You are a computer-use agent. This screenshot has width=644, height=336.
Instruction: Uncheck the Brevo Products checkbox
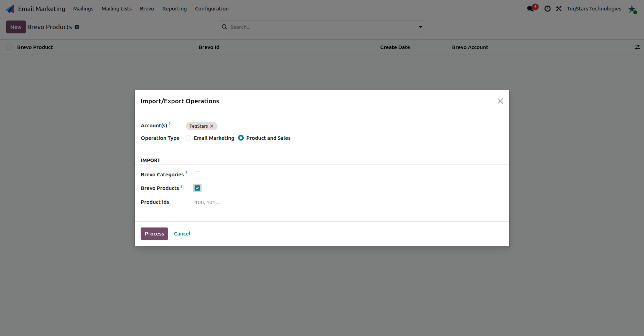pos(197,188)
